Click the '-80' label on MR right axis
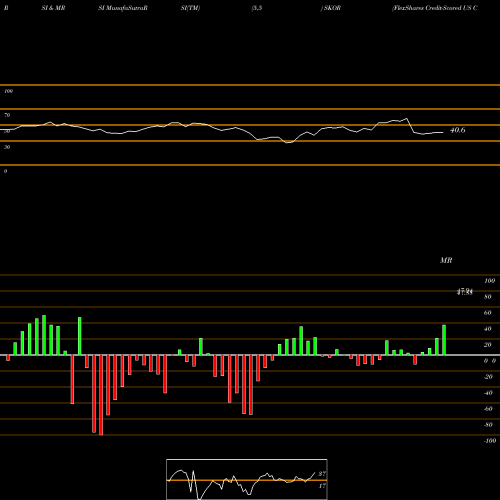The width and height of the screenshot is (500, 500). [x=488, y=425]
